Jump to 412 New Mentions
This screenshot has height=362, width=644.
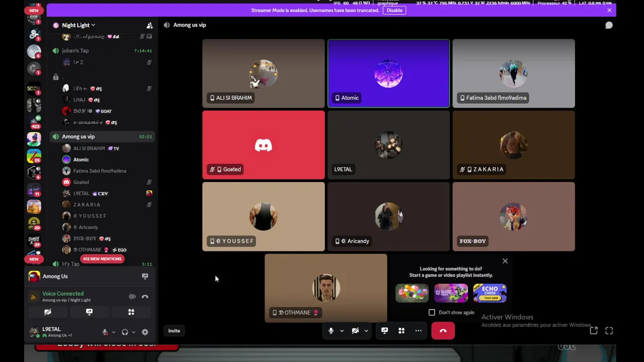pyautogui.click(x=102, y=259)
